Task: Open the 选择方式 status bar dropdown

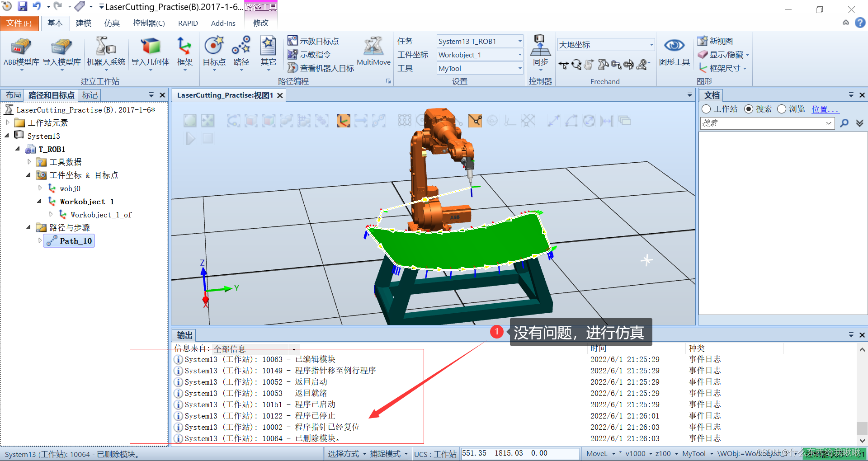Action: coord(347,454)
